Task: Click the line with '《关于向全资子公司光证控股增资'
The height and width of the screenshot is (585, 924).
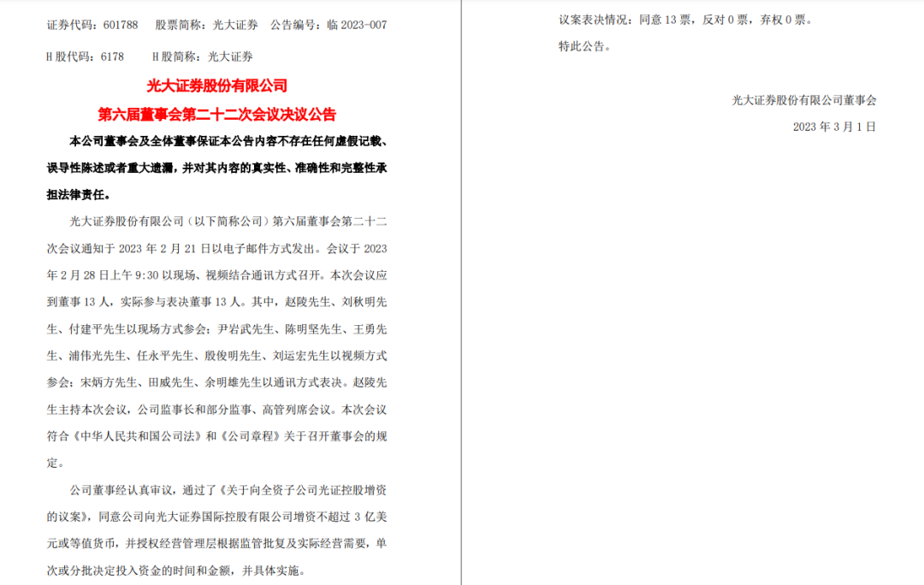Action: click(228, 489)
